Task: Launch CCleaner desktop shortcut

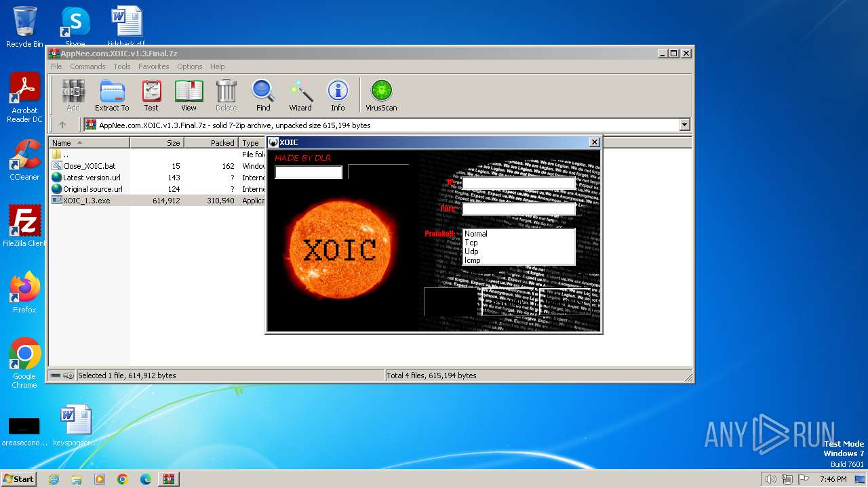Action: coord(24,160)
